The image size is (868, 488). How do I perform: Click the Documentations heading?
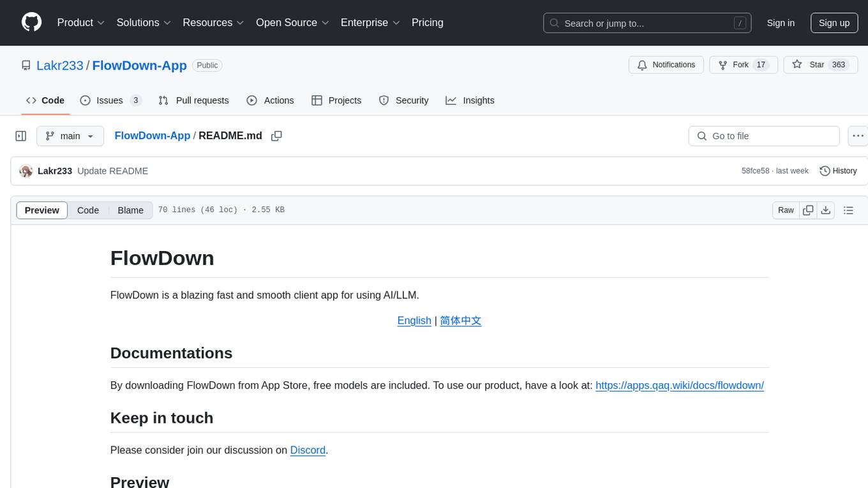click(171, 353)
